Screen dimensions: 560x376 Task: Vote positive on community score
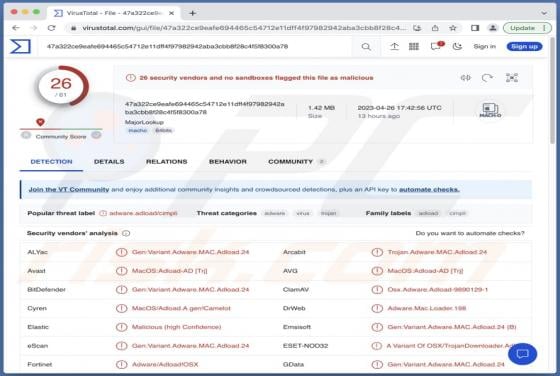(96, 135)
